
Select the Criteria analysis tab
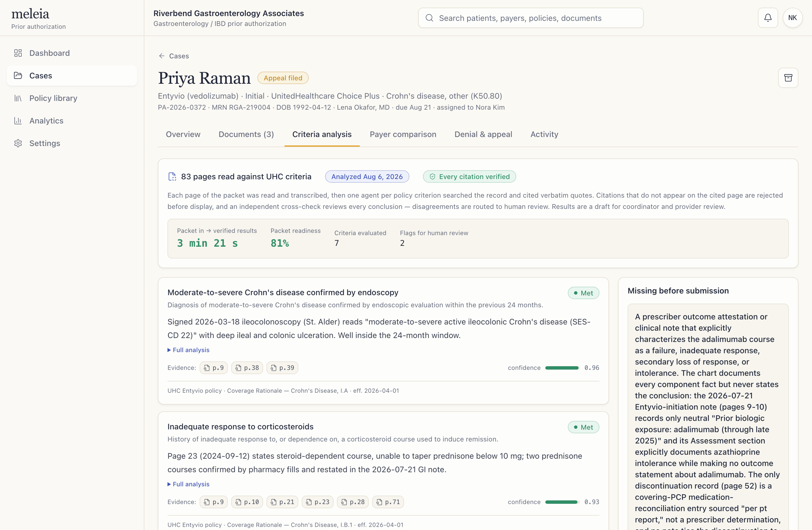322,134
